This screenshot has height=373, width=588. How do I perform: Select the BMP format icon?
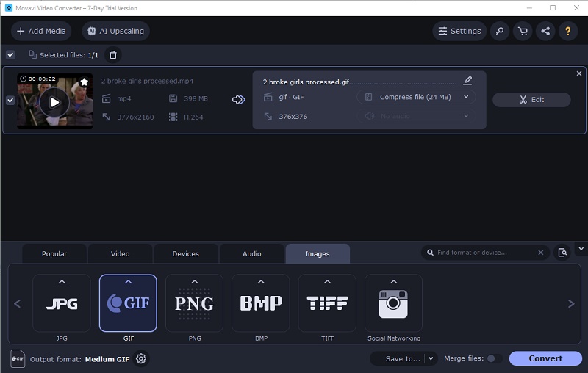(261, 303)
